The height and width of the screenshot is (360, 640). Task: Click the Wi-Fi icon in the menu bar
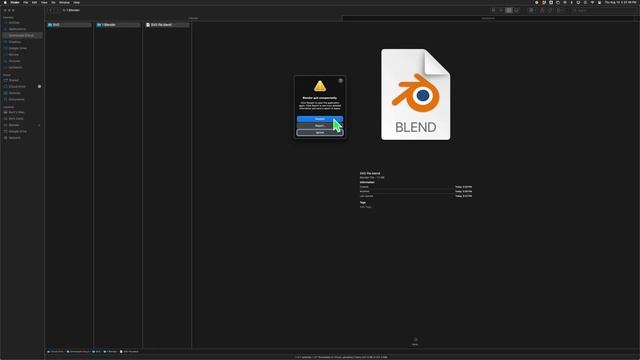(592, 2)
